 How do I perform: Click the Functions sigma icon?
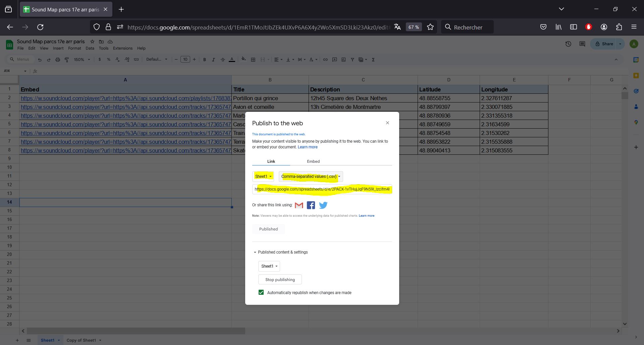[373, 60]
